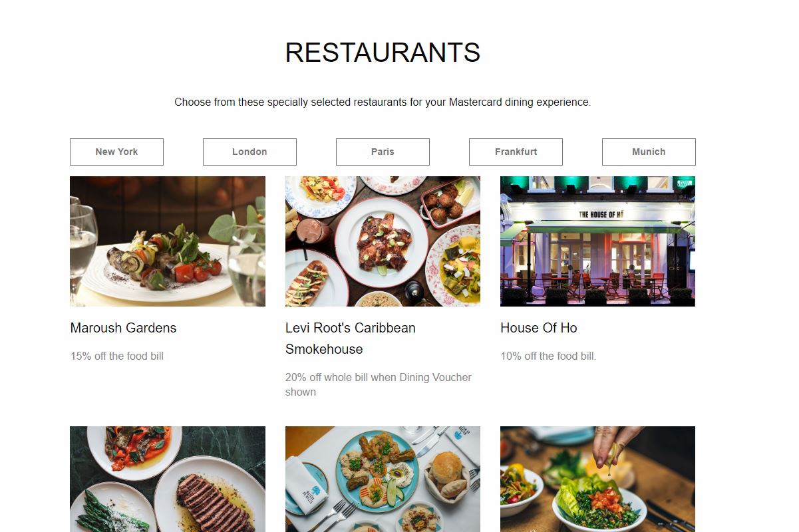
Task: Open The House of Ho storefront image
Action: coord(597,241)
